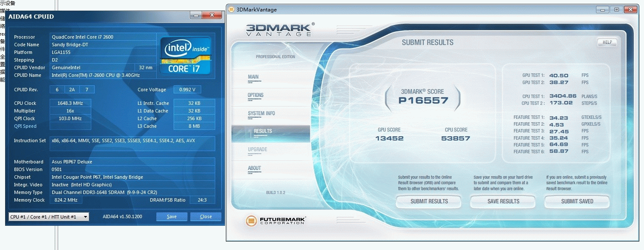This screenshot has height=250, width=644.
Task: Switch to System Info page
Action: point(262,113)
